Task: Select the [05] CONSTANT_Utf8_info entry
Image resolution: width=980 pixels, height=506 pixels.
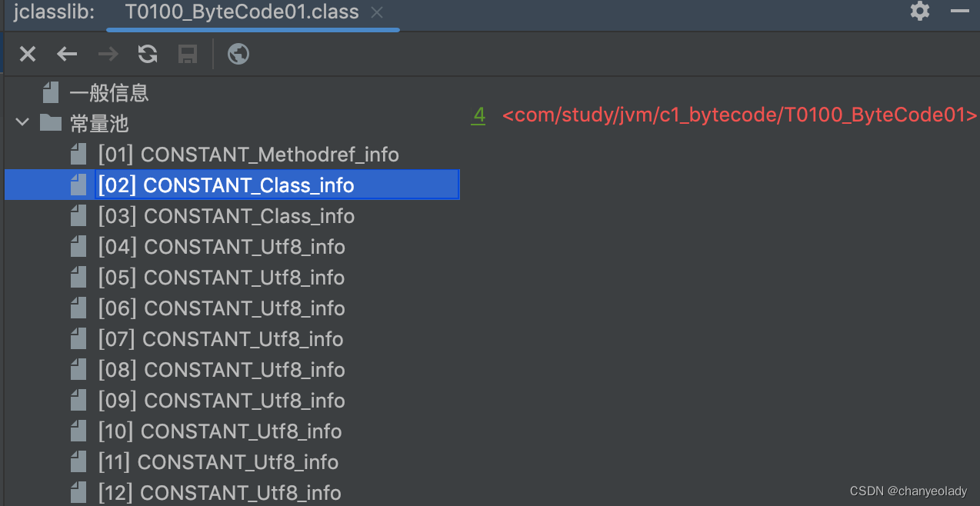Action: click(221, 277)
